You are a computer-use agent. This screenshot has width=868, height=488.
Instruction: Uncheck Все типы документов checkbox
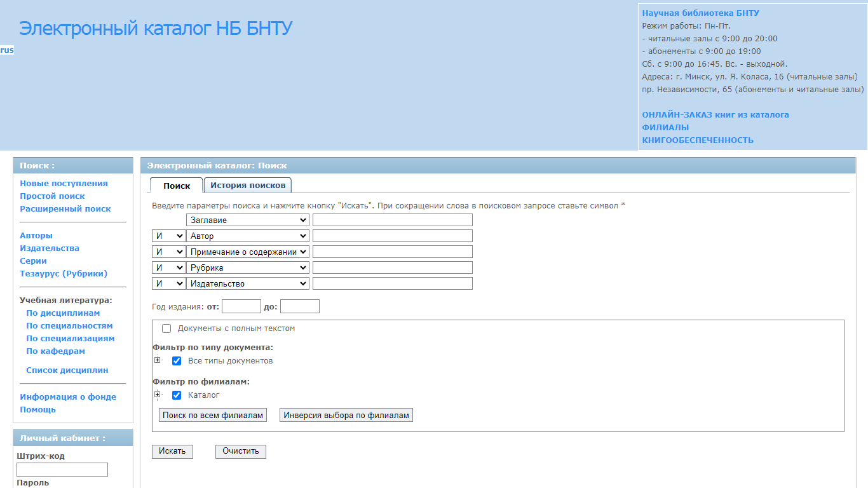click(177, 360)
